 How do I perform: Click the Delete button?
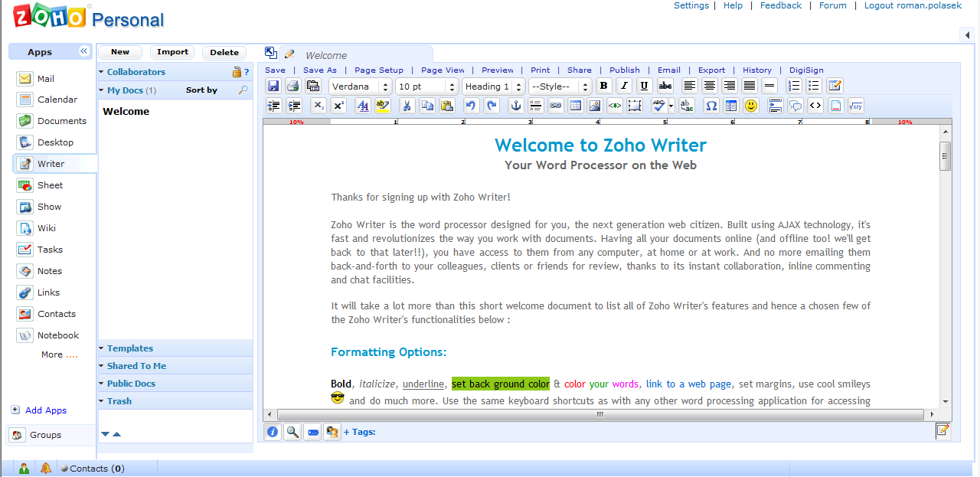(224, 52)
